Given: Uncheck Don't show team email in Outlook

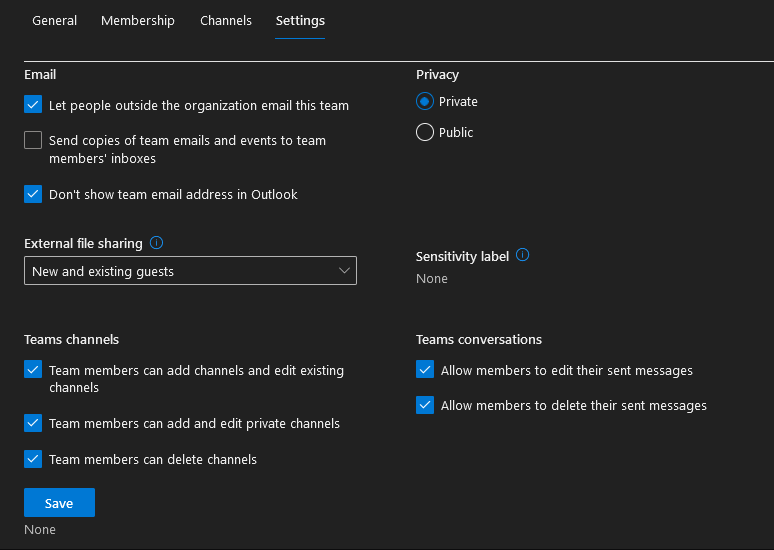Looking at the screenshot, I should 33,195.
